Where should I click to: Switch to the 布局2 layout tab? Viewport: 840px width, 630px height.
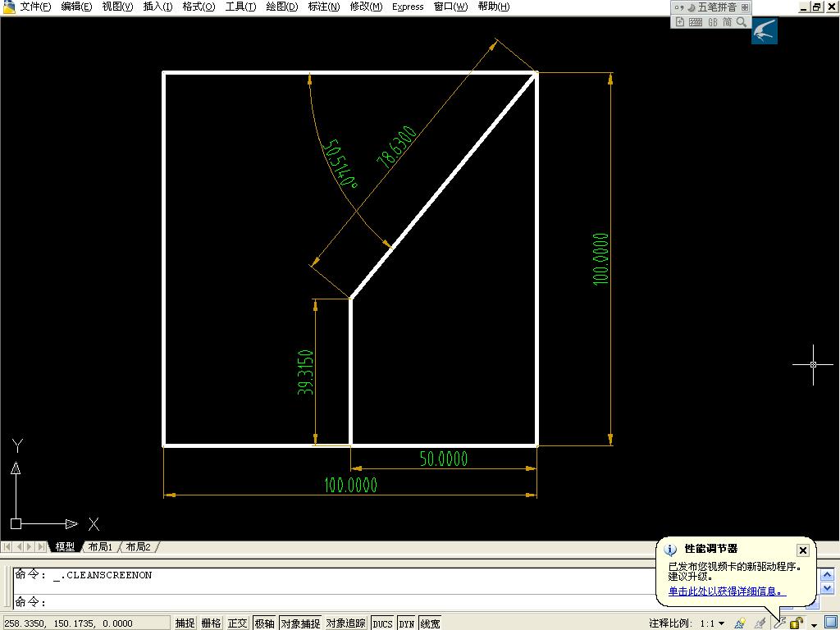138,546
